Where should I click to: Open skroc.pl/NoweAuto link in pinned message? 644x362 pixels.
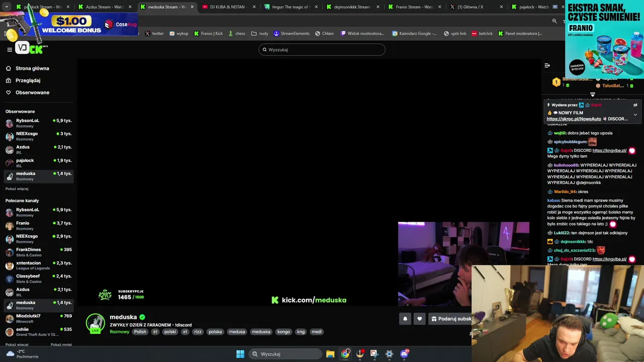(x=574, y=119)
